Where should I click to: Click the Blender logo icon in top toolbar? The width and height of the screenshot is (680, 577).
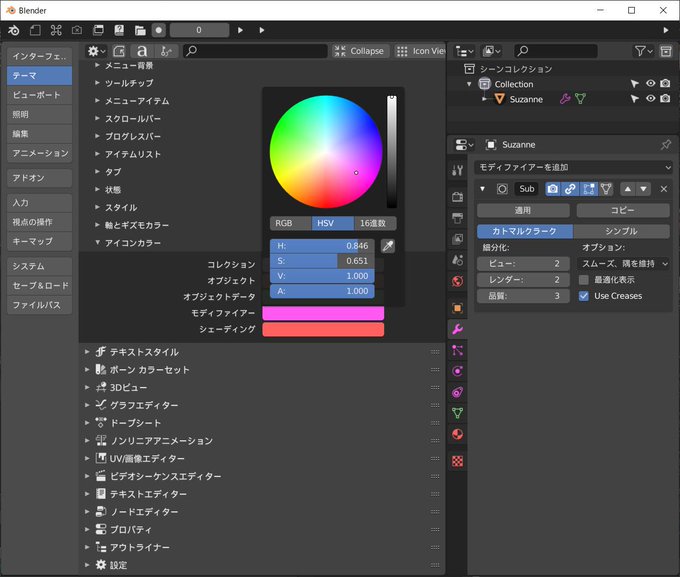(x=13, y=30)
